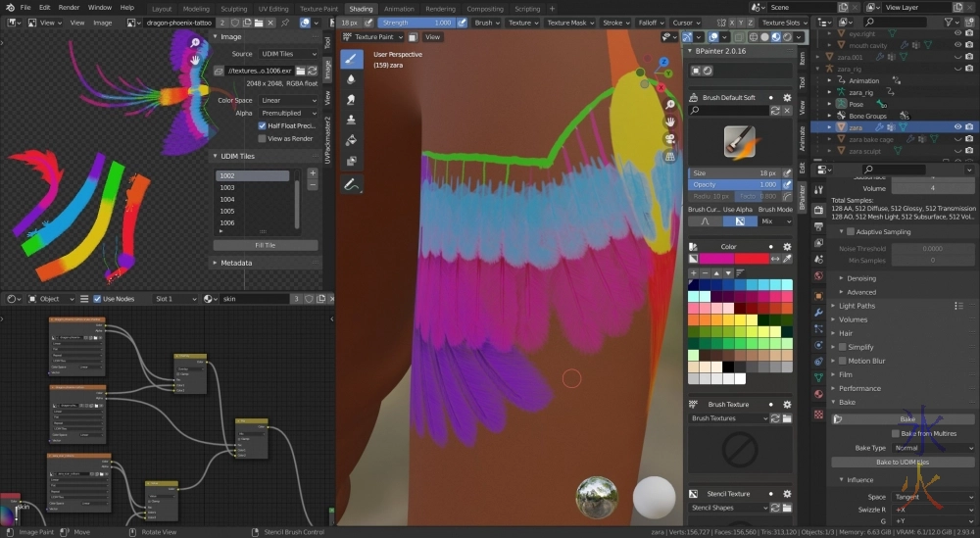The width and height of the screenshot is (980, 538).
Task: Expand the Light Paths section
Action: tap(857, 306)
